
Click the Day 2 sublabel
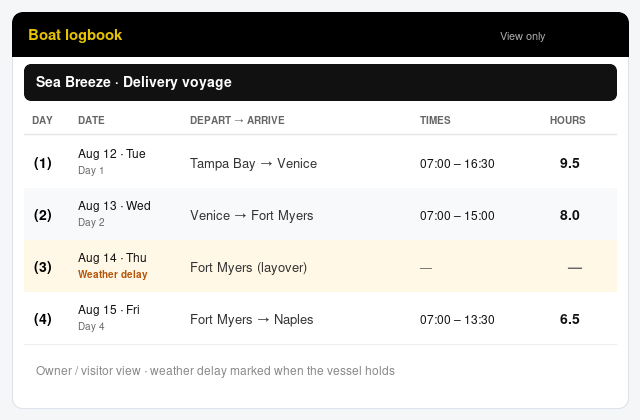pos(91,222)
